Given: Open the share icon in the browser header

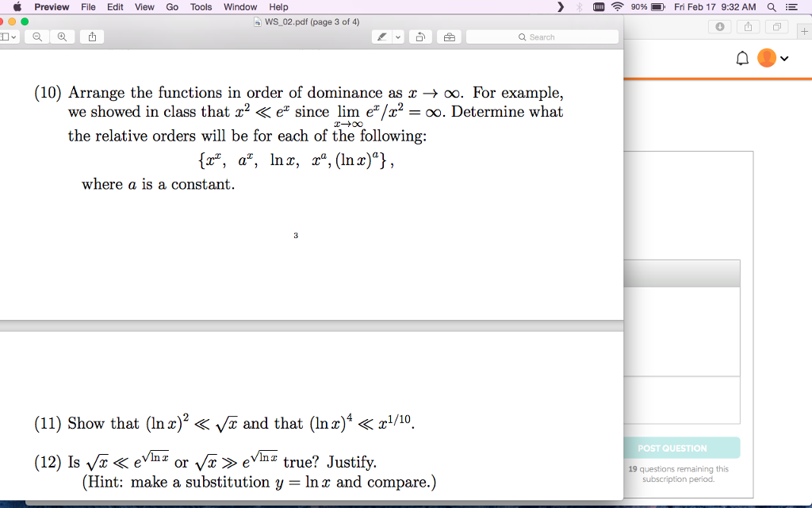Looking at the screenshot, I should [x=748, y=26].
